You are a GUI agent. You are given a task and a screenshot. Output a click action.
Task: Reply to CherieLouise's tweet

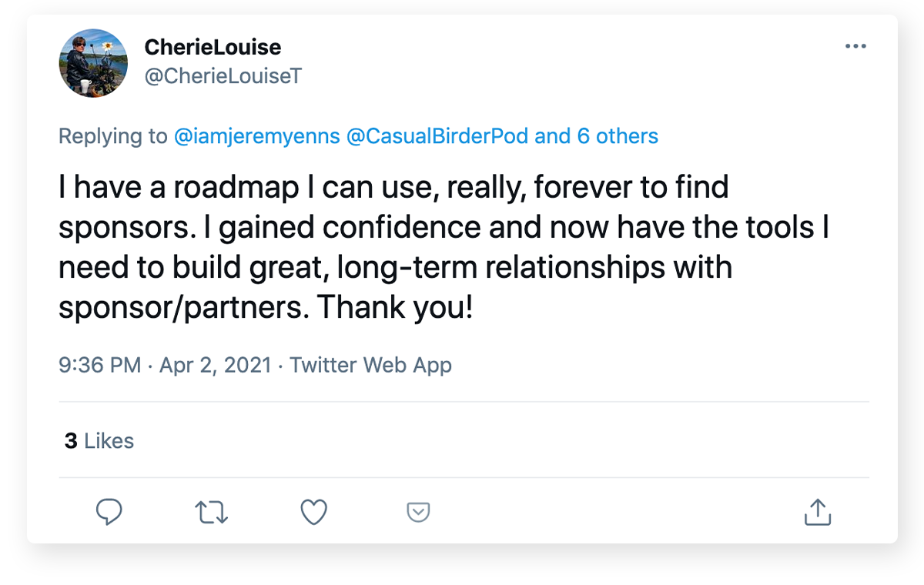click(109, 512)
